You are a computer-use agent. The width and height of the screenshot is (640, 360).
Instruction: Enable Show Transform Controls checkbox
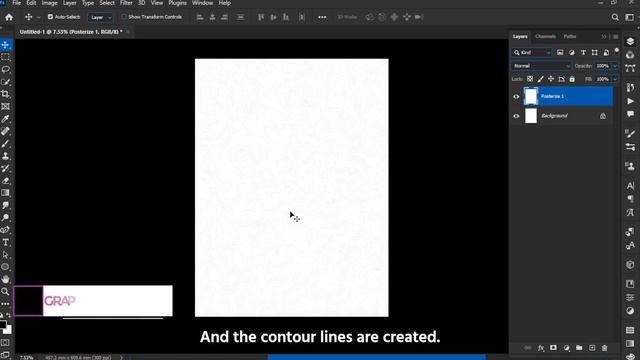(124, 17)
